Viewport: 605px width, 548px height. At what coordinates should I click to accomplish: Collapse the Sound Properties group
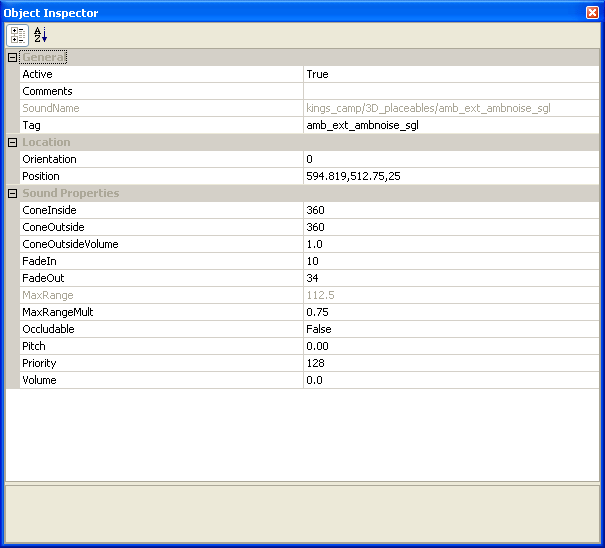pos(13,194)
